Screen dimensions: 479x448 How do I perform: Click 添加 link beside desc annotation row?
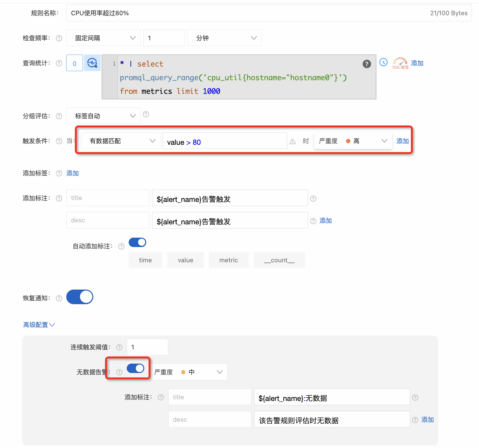(x=326, y=221)
